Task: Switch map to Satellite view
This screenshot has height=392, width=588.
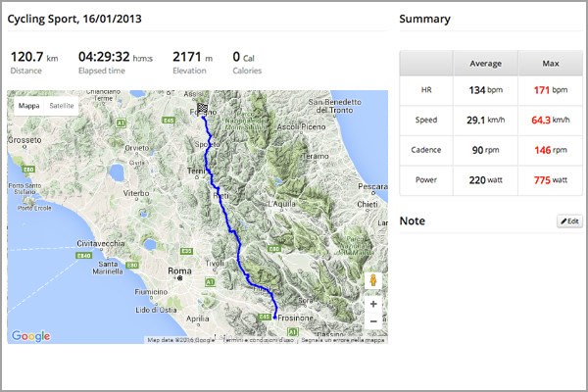Action: point(62,106)
